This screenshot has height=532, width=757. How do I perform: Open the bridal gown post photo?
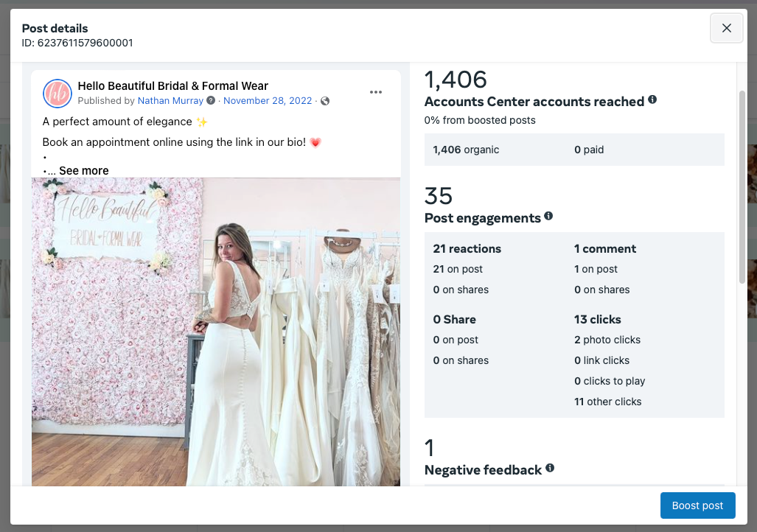point(216,332)
